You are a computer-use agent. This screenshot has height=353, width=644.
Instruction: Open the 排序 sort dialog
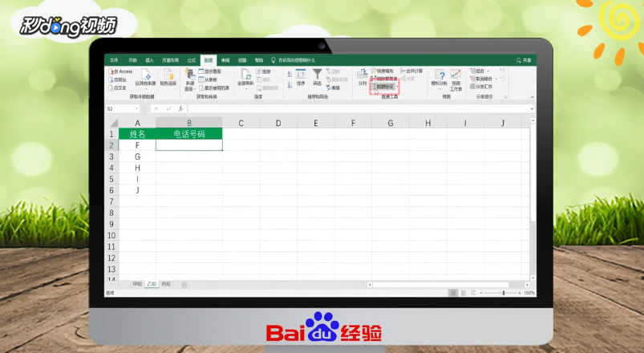tap(301, 78)
